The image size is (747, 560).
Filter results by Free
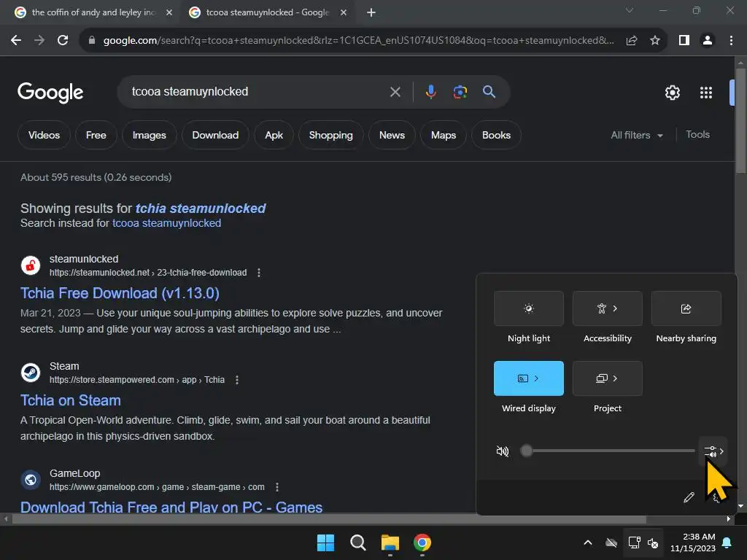96,135
